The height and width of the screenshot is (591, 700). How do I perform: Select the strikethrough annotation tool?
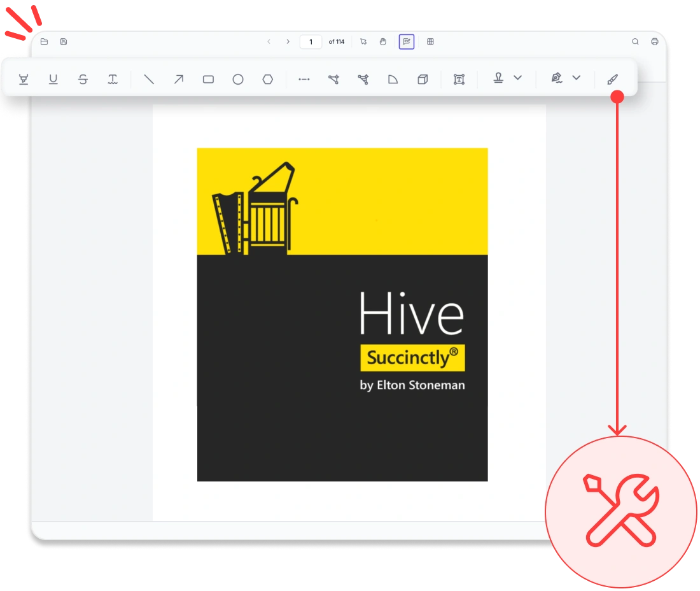tap(83, 80)
